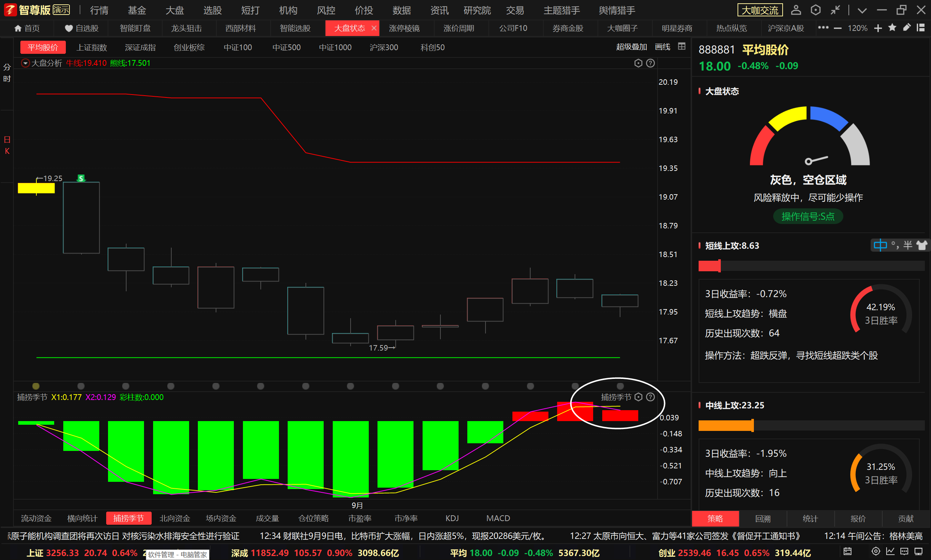Click the yellow timeline dot under first candle

tap(36, 386)
